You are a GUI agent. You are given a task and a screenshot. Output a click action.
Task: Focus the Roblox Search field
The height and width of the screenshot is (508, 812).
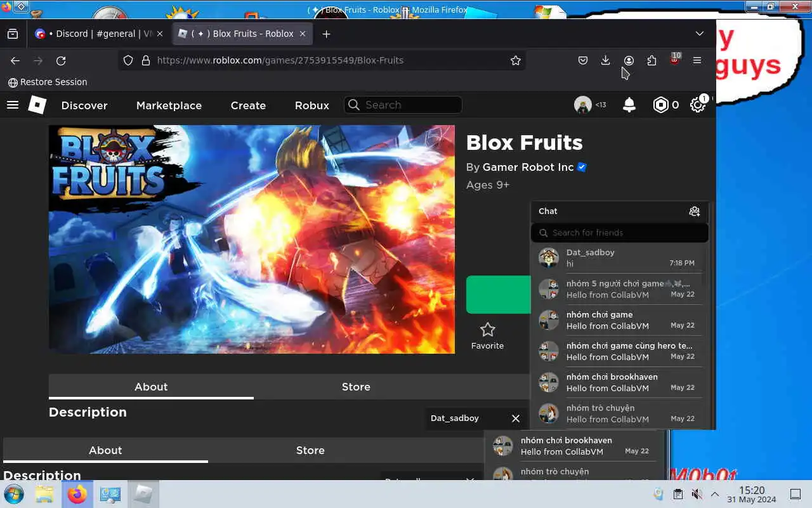click(403, 105)
